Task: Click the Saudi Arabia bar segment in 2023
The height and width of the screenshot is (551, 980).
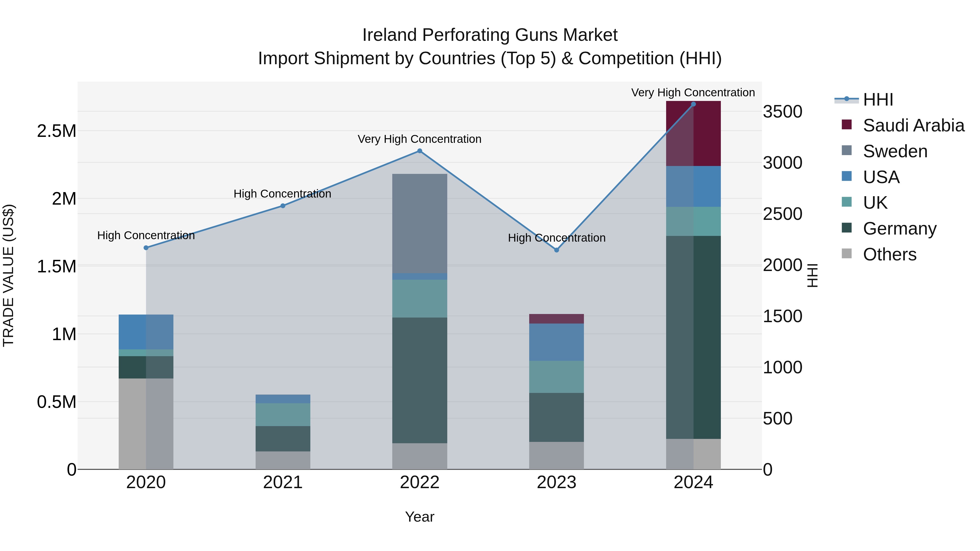Action: coord(557,319)
